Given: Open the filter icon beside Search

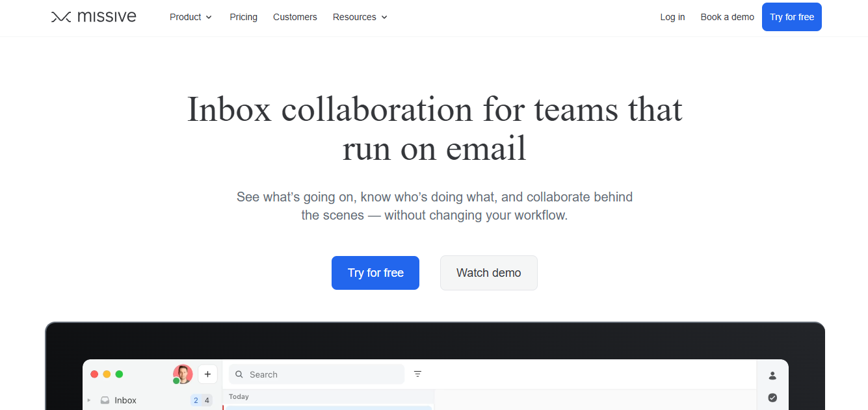Looking at the screenshot, I should 417,374.
